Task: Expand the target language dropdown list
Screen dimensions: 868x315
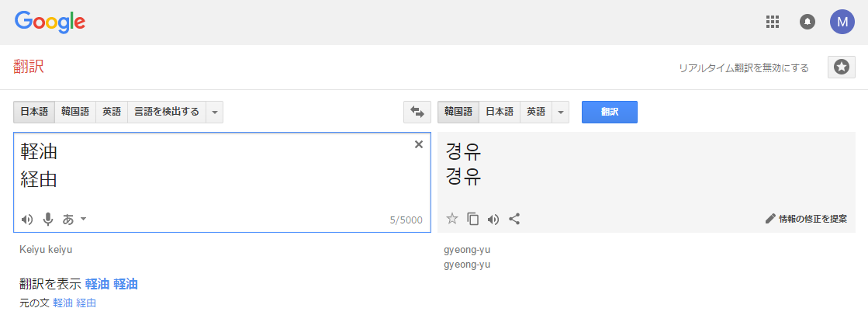Action: (x=561, y=112)
